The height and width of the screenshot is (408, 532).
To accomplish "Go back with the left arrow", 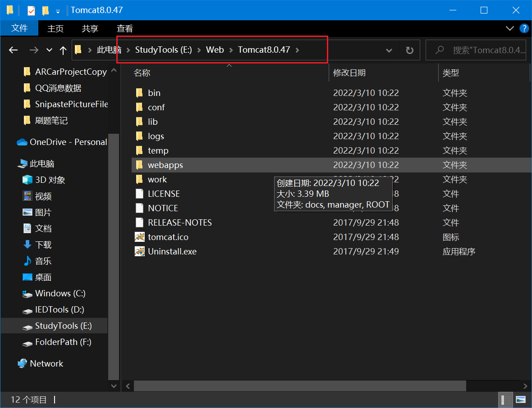I will tap(13, 50).
